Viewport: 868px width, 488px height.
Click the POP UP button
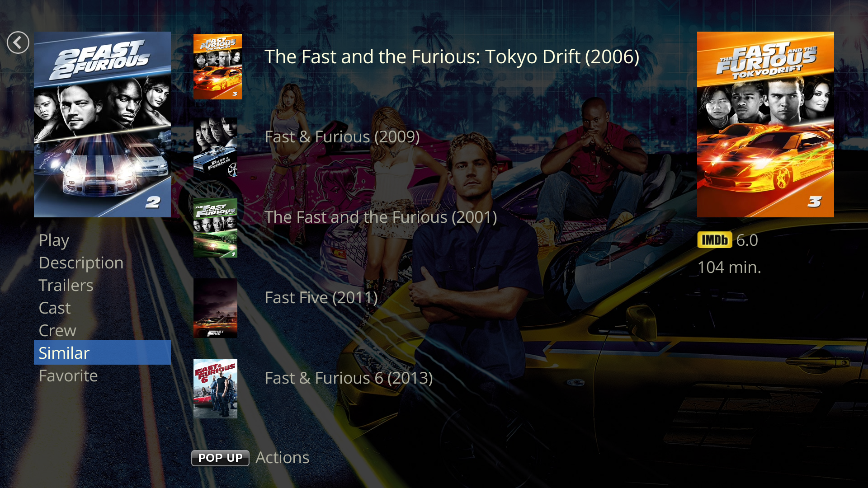point(220,458)
